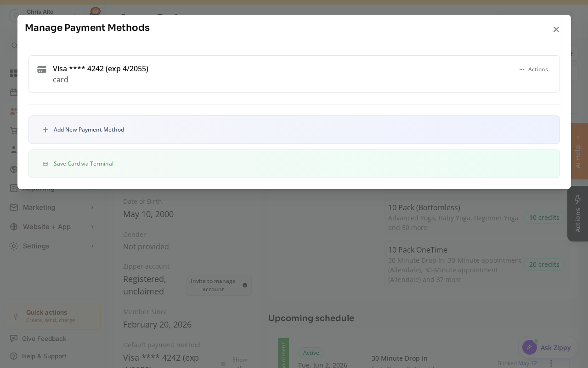Click the Ask Zippy sparkle icon
Screen dimensions: 588x368
(530, 347)
